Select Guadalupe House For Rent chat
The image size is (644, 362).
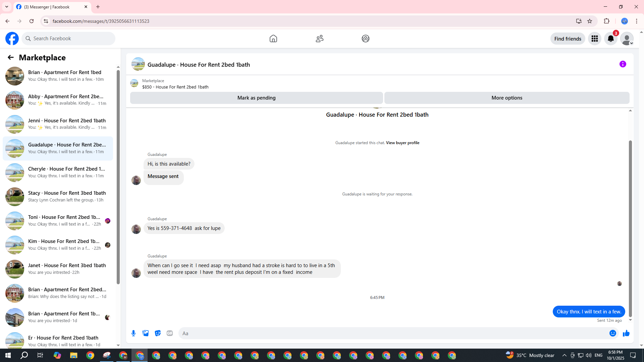58,148
